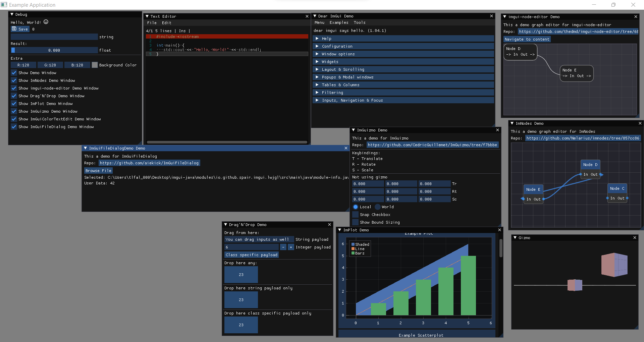The image size is (644, 342).
Task: Expand the Help section
Action: [x=404, y=39]
